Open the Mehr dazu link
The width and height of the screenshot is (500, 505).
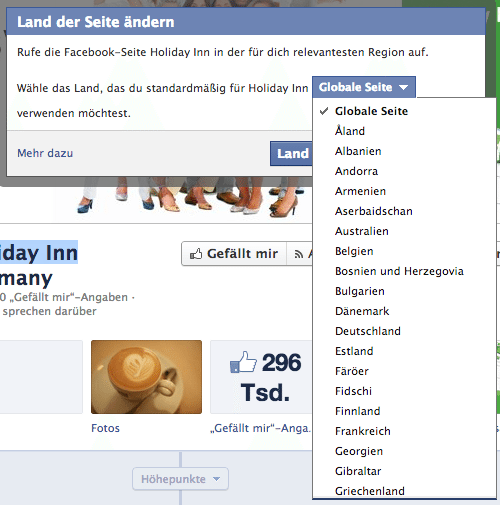coord(45,153)
